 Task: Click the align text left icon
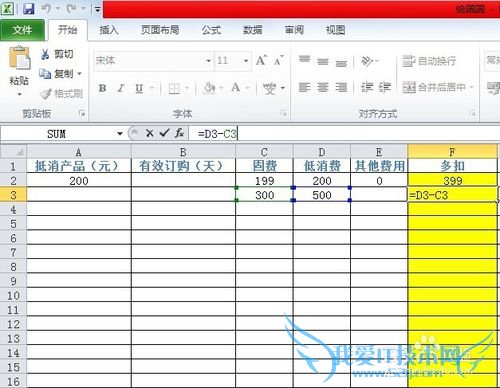coord(304,88)
